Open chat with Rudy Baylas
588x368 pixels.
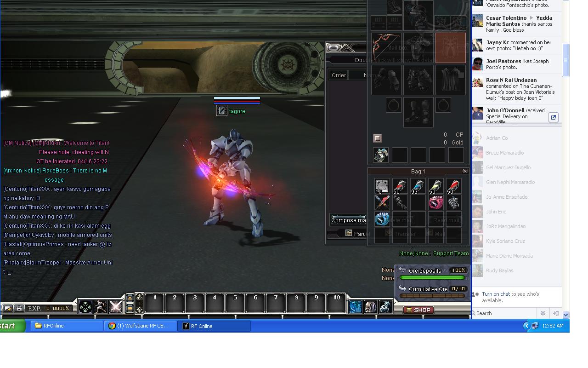[x=516, y=270]
